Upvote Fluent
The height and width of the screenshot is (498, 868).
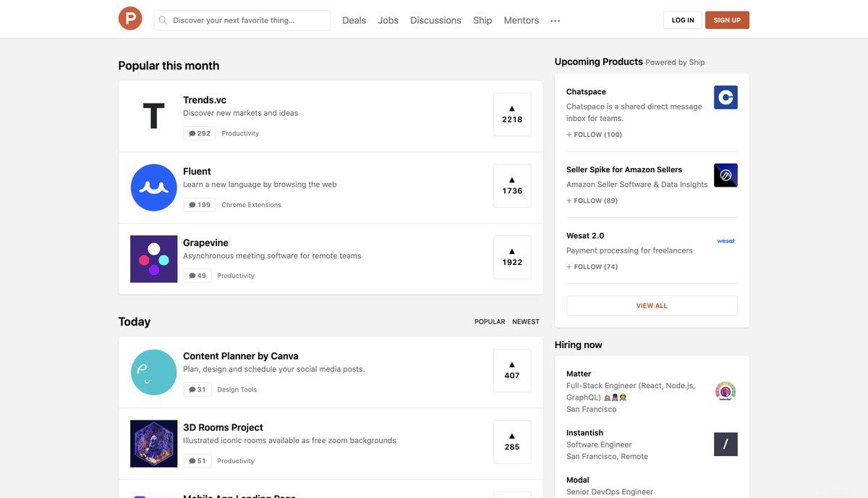(511, 185)
